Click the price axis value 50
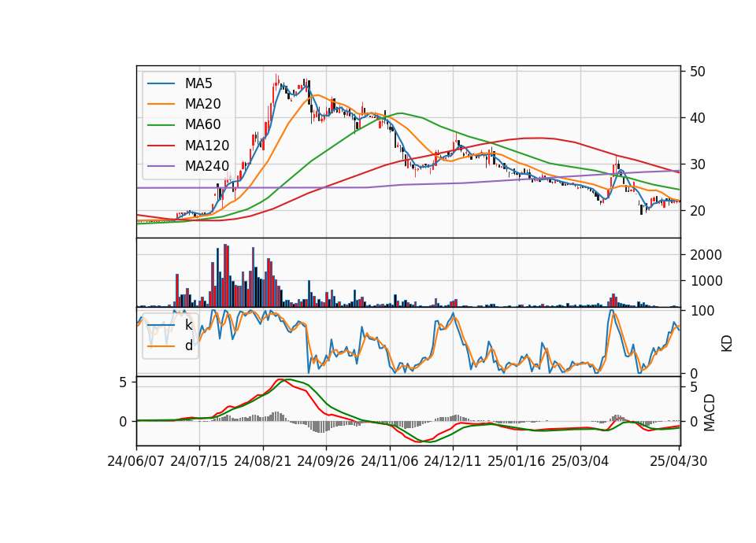 pos(698,72)
